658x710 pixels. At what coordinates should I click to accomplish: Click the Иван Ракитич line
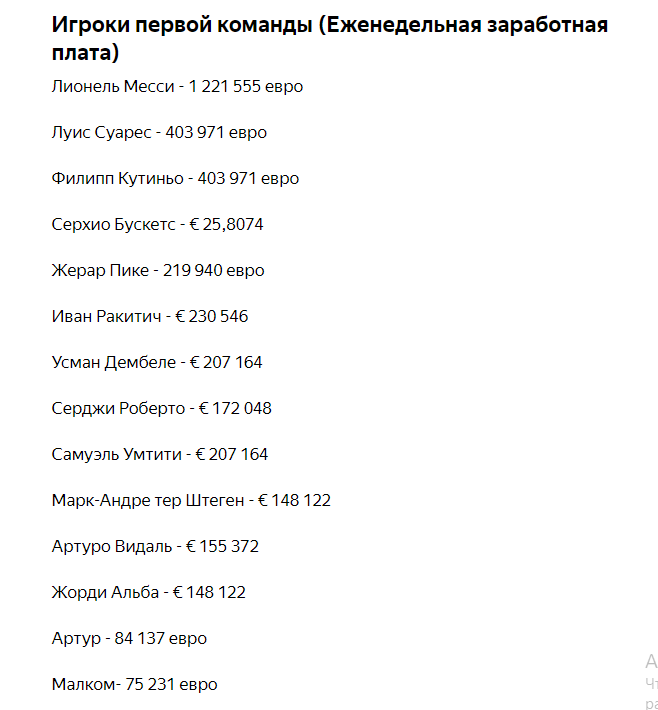(x=150, y=317)
